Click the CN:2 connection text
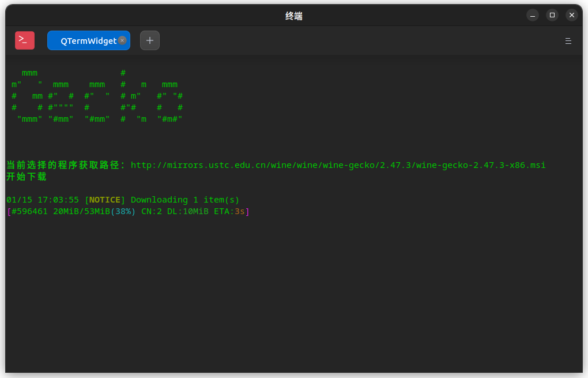 pos(152,211)
